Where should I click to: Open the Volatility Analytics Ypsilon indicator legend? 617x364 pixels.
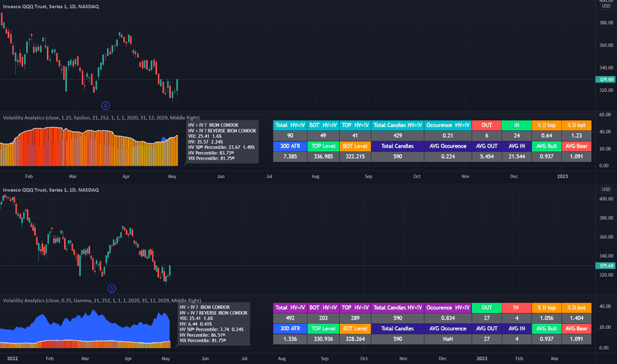coord(101,118)
